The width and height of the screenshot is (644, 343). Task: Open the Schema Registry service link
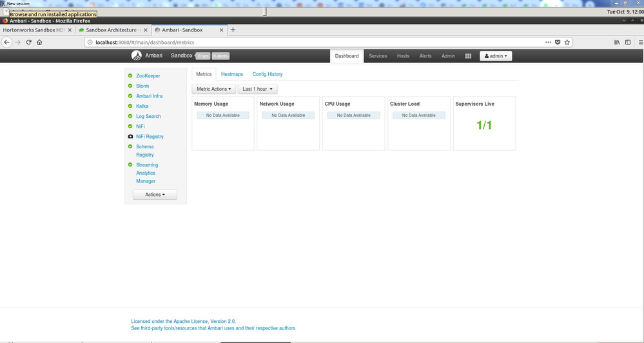(x=145, y=151)
